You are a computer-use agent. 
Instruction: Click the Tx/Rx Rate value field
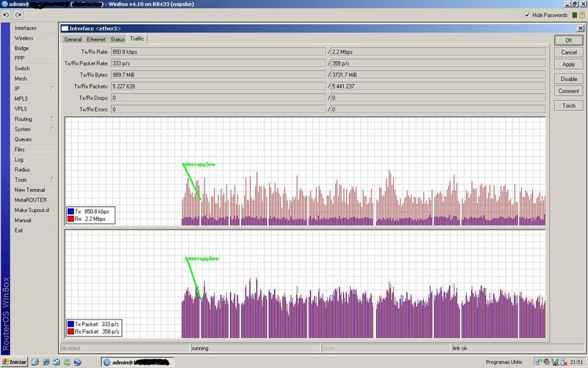pos(218,52)
